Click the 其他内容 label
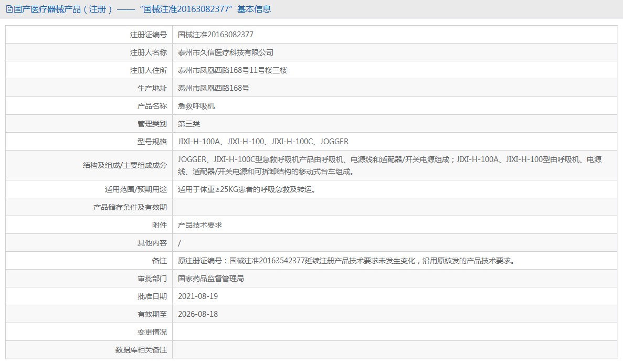The width and height of the screenshot is (623, 364). coord(152,243)
